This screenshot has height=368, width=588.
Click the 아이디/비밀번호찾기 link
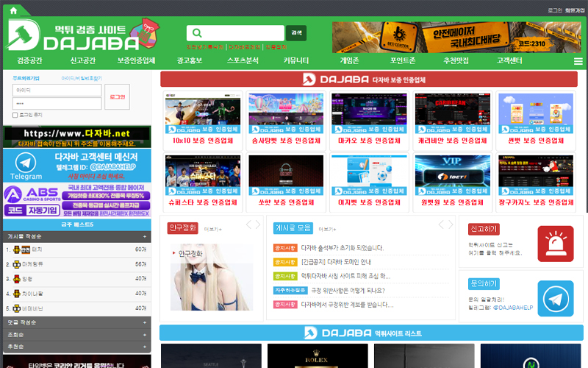click(82, 79)
